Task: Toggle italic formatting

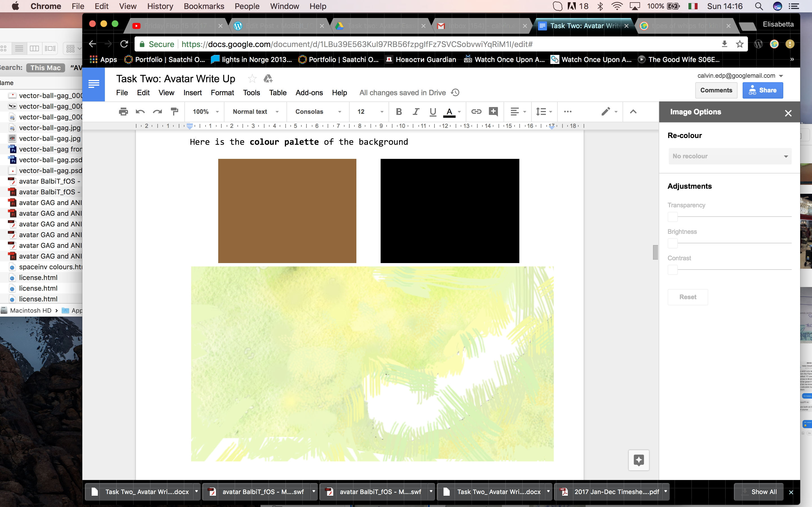Action: coord(416,112)
